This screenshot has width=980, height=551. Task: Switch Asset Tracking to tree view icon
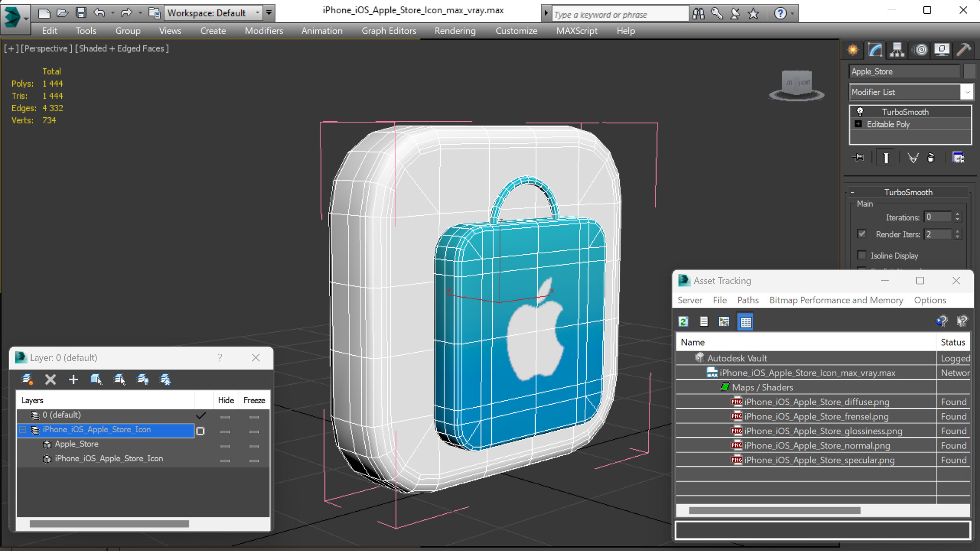point(724,322)
